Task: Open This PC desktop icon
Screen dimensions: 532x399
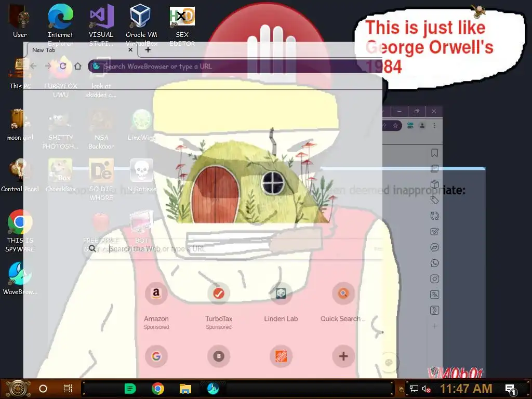Action: click(20, 73)
